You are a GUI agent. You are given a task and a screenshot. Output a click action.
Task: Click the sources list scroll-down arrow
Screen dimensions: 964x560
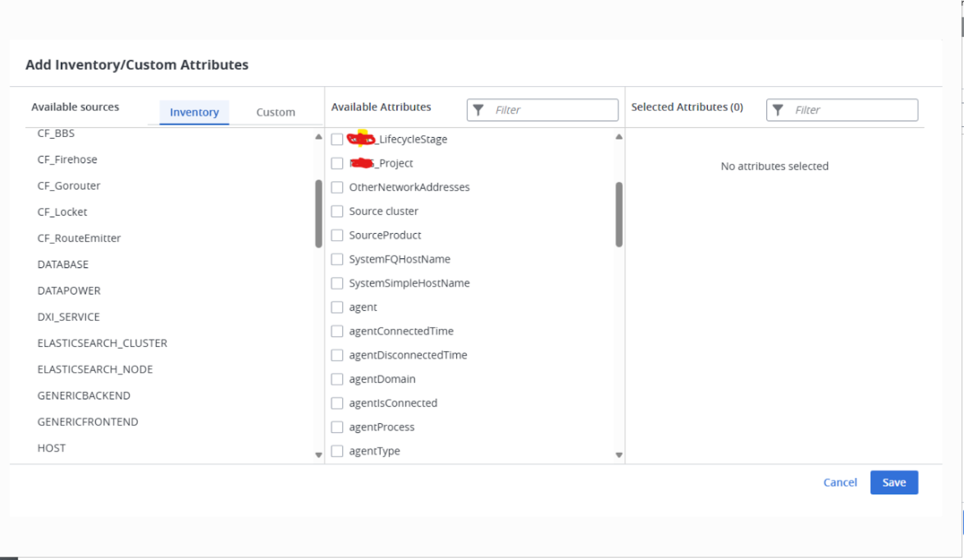319,455
